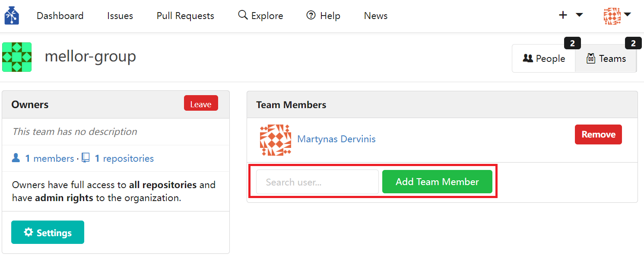The height and width of the screenshot is (256, 644).
Task: Click the red Leave button
Action: click(x=201, y=104)
